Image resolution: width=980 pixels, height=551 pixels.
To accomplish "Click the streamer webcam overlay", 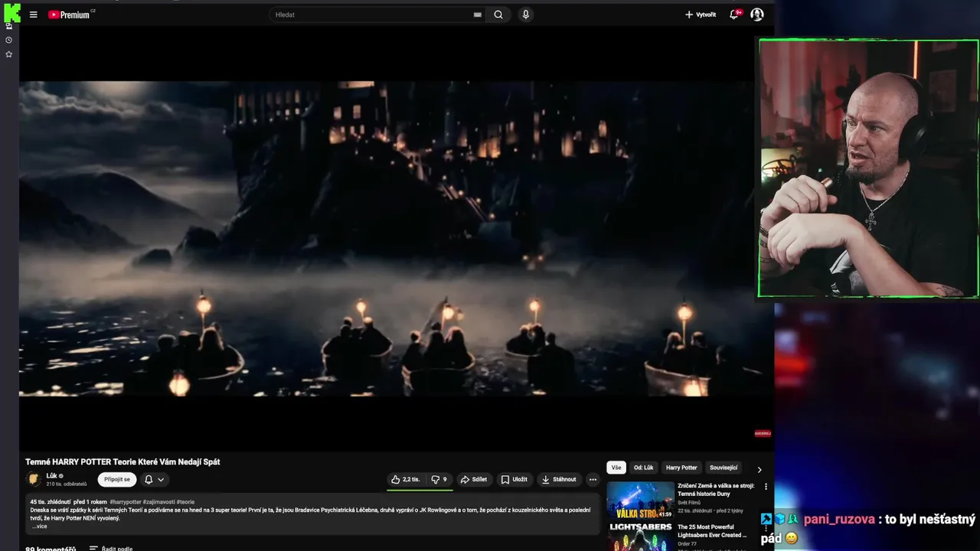I will coord(868,168).
